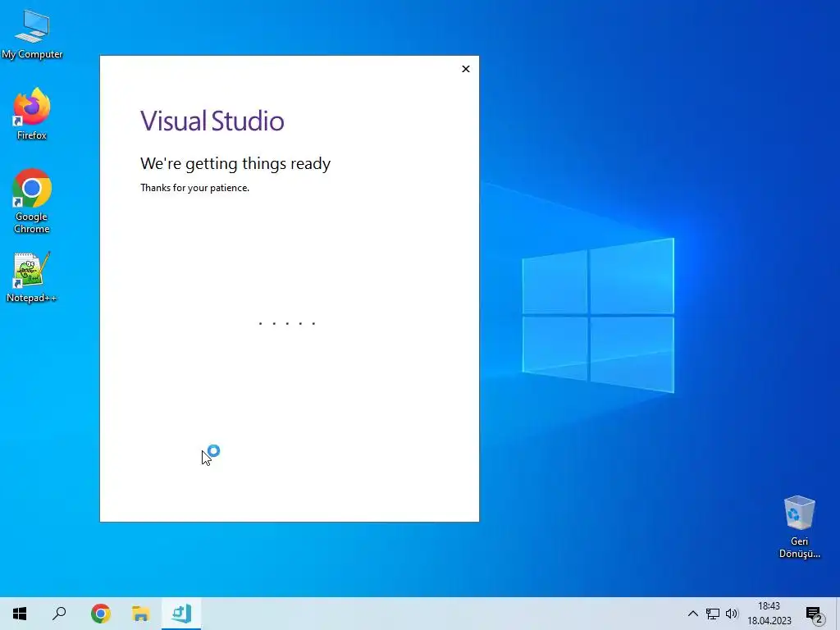Image resolution: width=840 pixels, height=630 pixels.
Task: Click the Visual Studio title text
Action: click(x=212, y=121)
